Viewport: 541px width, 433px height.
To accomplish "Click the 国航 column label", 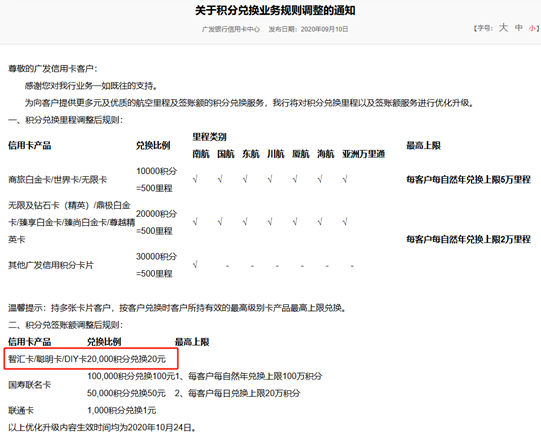I will 226,154.
